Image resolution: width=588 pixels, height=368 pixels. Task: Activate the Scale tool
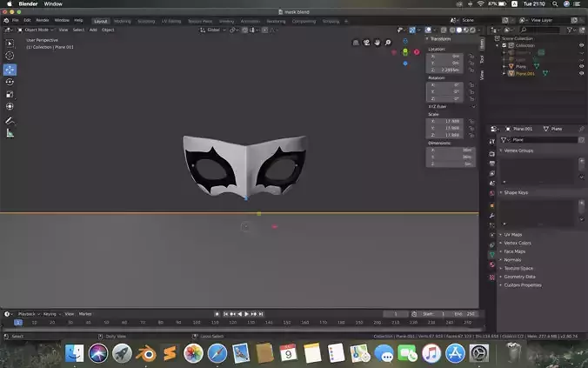(x=10, y=95)
